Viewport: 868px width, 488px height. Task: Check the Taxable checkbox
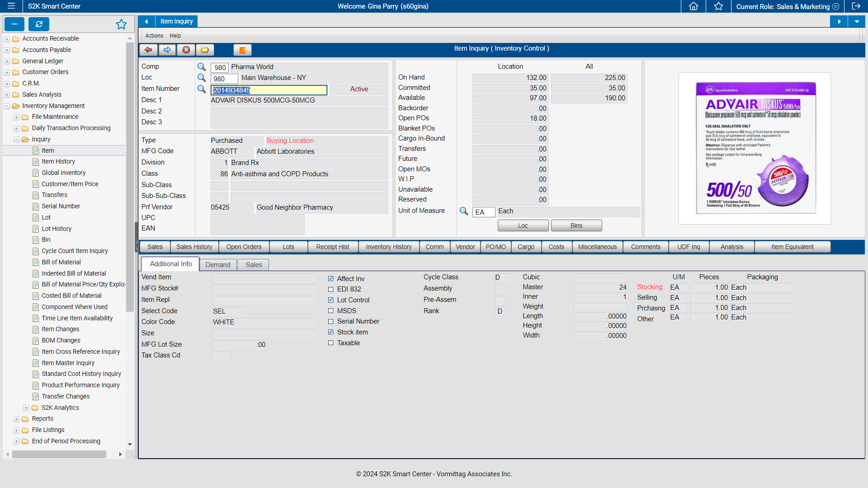coord(330,343)
